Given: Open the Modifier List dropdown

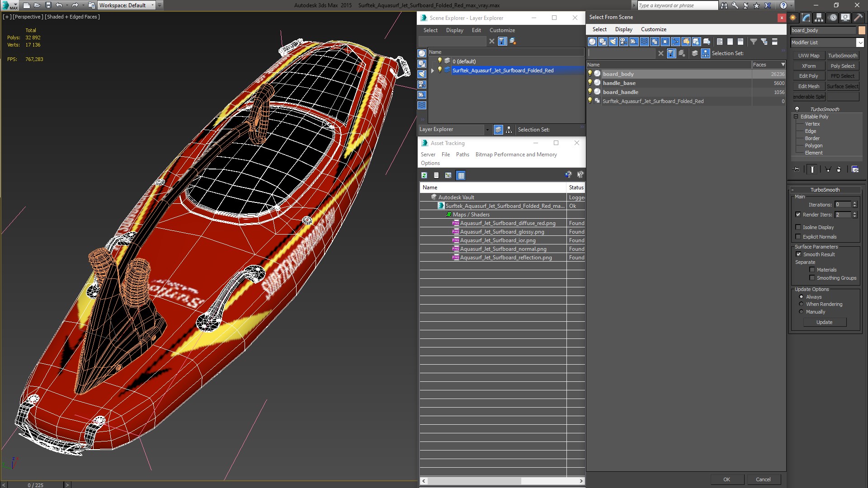Looking at the screenshot, I should tap(860, 42).
